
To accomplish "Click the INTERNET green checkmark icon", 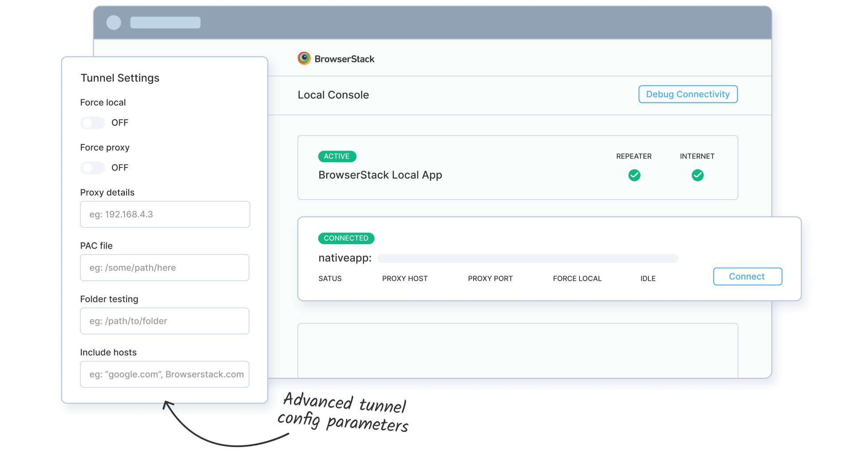I will coord(698,175).
